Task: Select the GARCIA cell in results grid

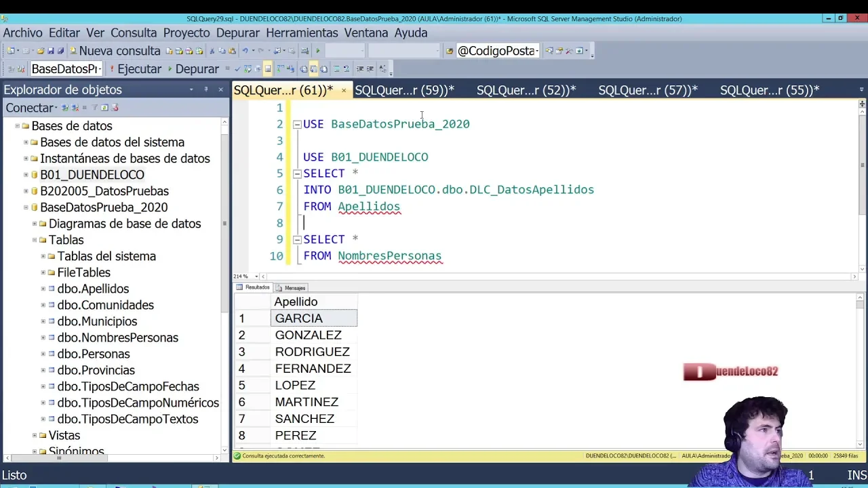Action: click(x=313, y=319)
